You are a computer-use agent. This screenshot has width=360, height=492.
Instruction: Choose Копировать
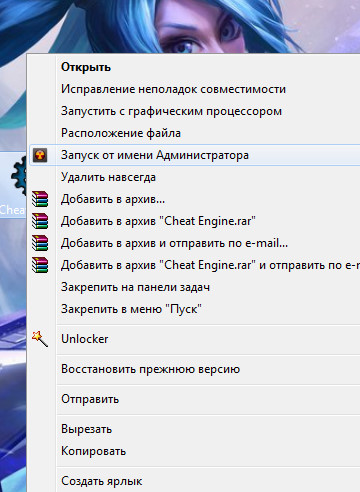[93, 451]
